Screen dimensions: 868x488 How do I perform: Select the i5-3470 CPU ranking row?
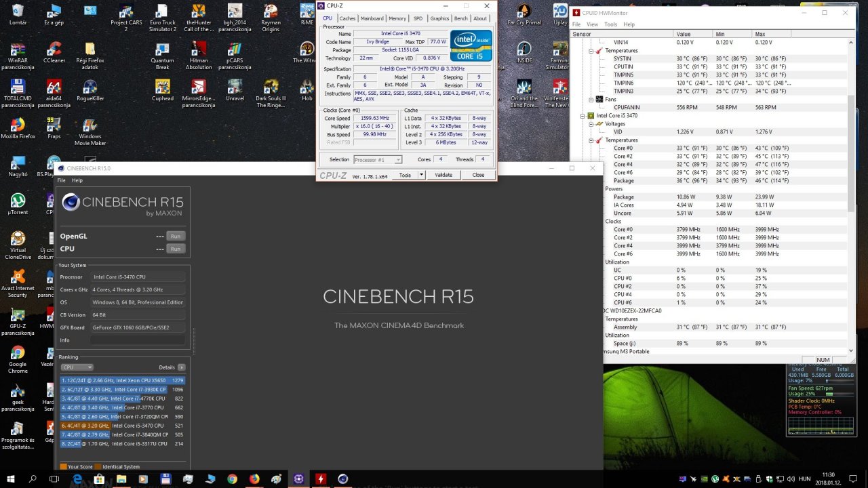[x=122, y=426]
